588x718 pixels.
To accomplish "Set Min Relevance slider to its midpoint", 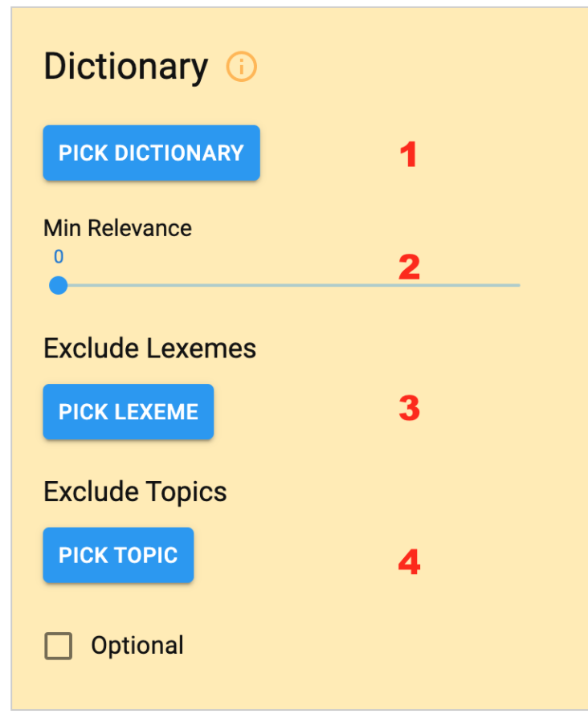I will pyautogui.click(x=289, y=285).
